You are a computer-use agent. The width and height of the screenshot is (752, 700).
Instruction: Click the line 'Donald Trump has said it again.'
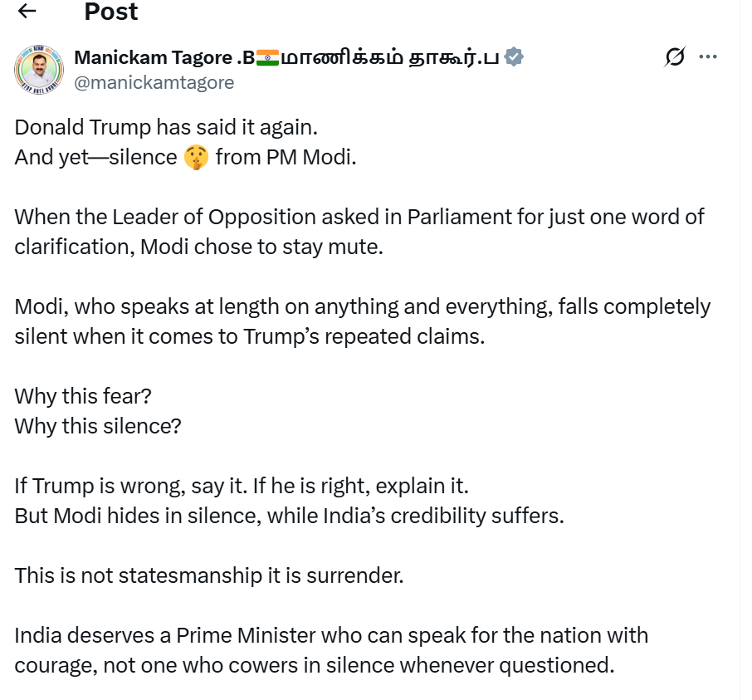click(166, 127)
